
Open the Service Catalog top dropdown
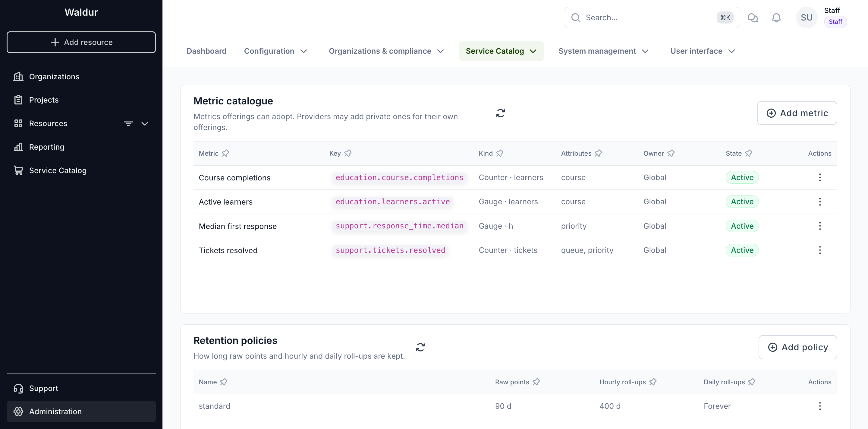click(x=501, y=51)
